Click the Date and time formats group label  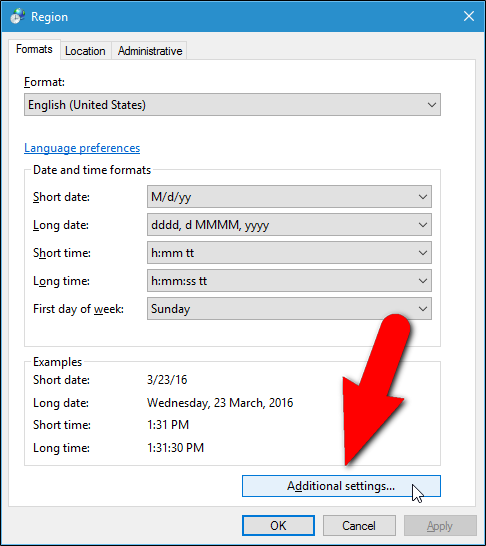(x=92, y=170)
